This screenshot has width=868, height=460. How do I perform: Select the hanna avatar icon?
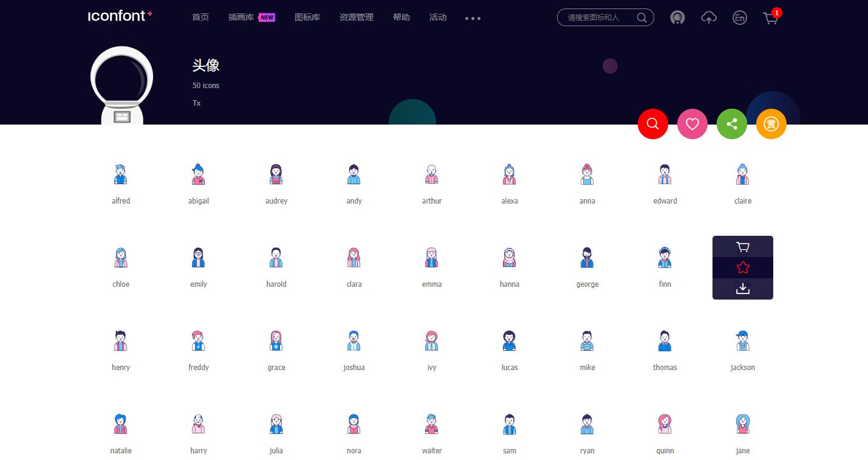click(x=510, y=257)
